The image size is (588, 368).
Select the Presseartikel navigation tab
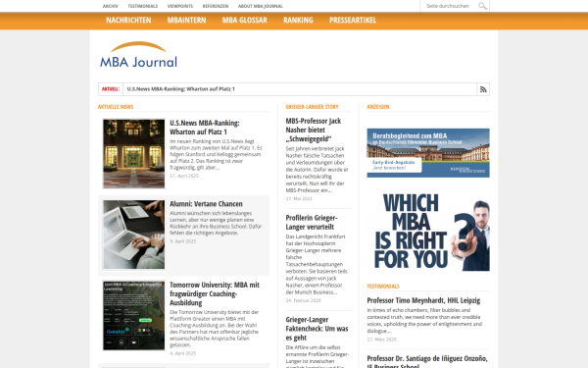point(353,21)
